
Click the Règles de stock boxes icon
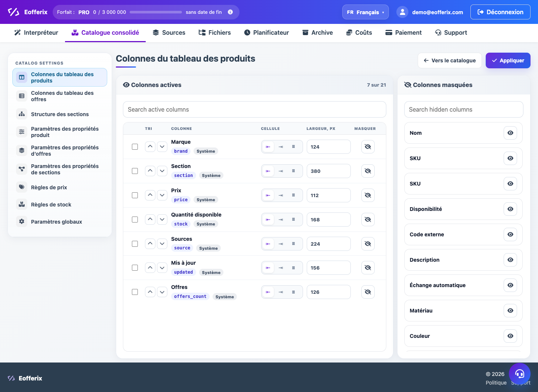[22, 204]
